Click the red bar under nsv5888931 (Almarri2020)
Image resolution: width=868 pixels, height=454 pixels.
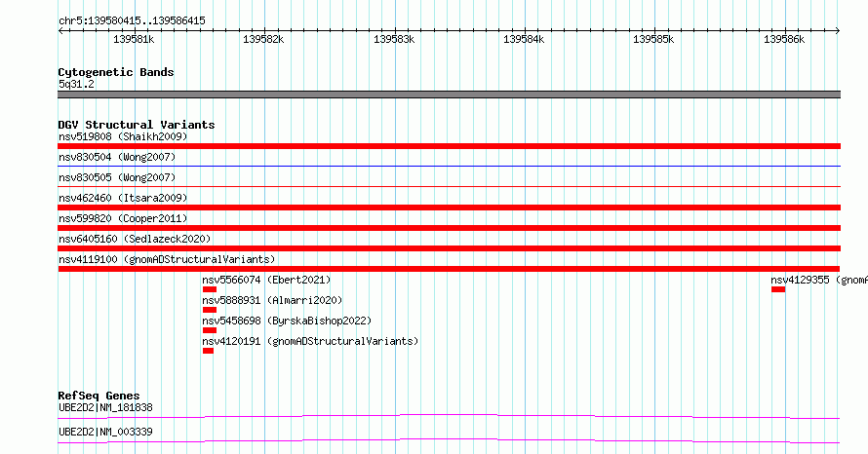210,310
